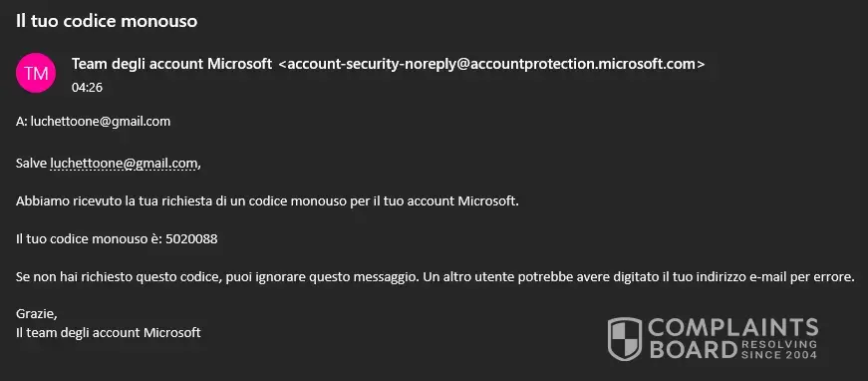Click the Grazie closing line

click(x=37, y=314)
